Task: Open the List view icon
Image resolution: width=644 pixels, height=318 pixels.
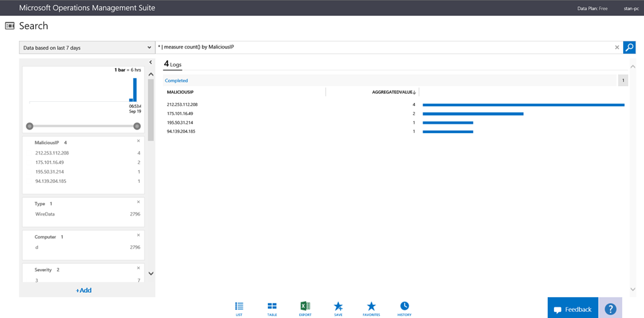Action: pos(239,307)
